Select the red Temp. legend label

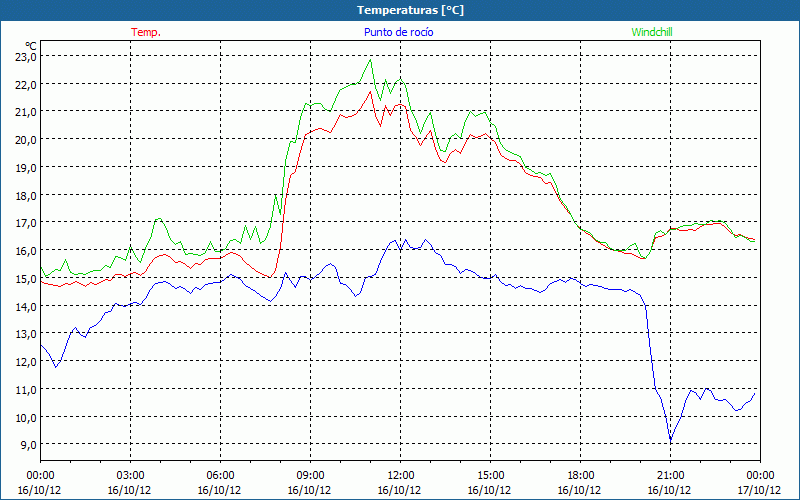(146, 32)
